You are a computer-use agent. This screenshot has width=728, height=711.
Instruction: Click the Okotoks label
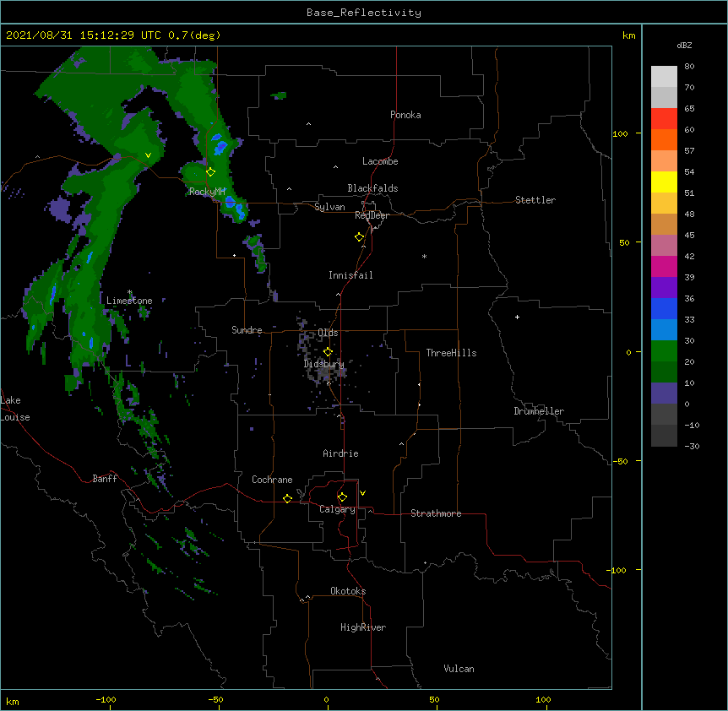pyautogui.click(x=348, y=591)
